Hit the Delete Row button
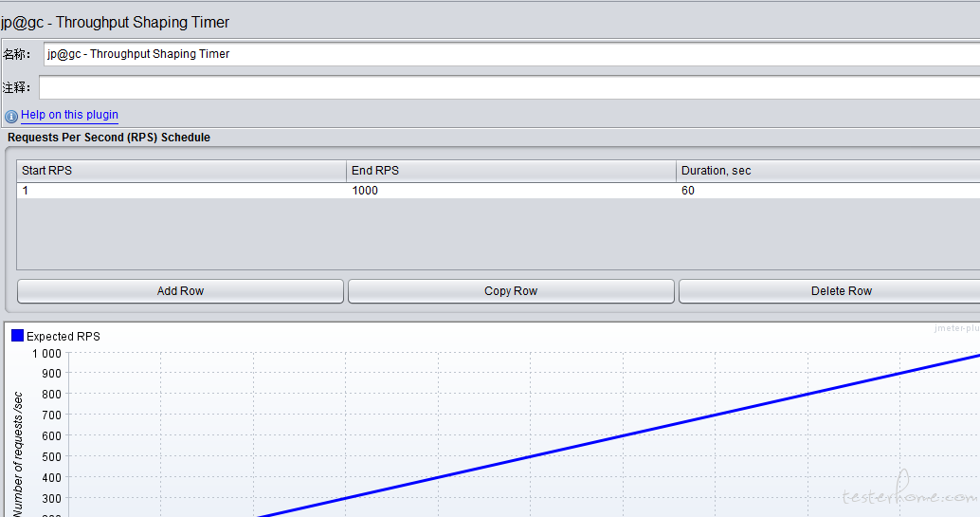The width and height of the screenshot is (980, 517). coord(828,291)
